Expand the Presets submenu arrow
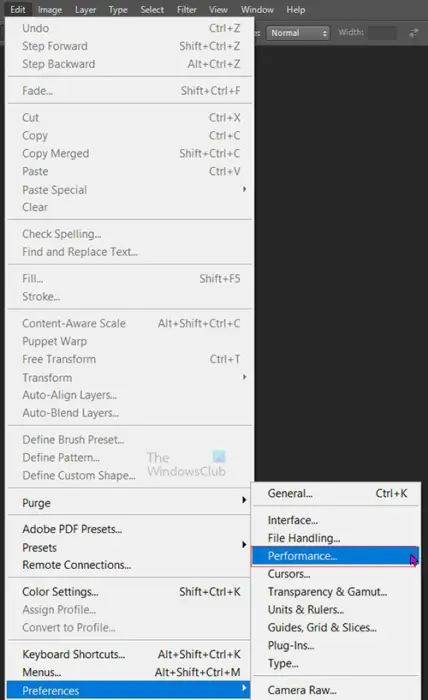Image resolution: width=428 pixels, height=700 pixels. click(244, 545)
